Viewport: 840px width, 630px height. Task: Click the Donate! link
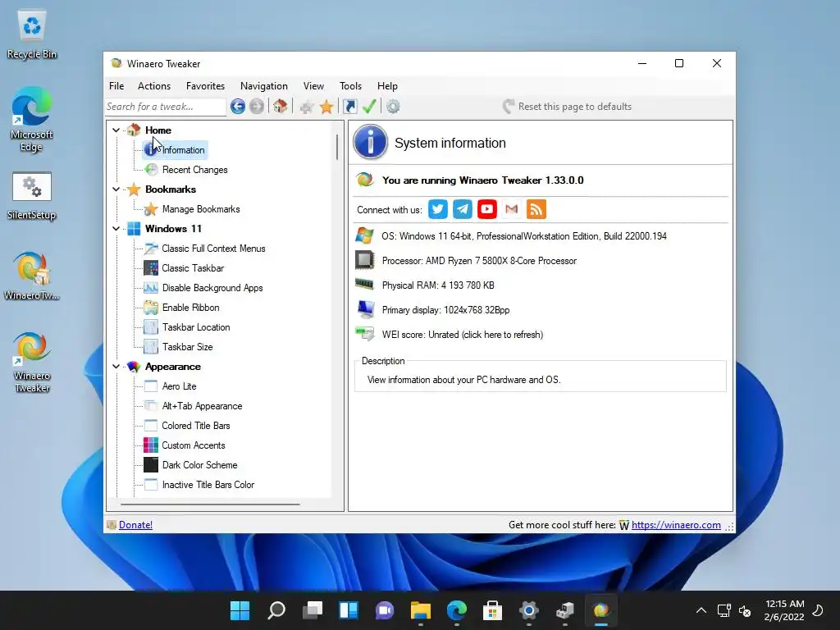pos(135,525)
